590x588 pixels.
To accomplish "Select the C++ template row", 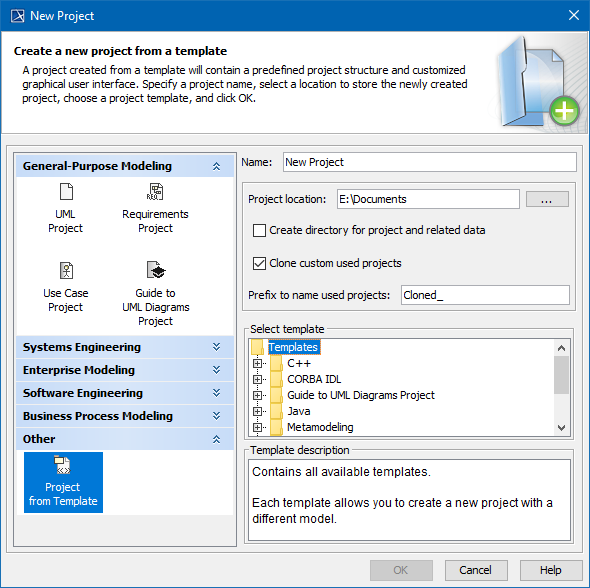I will click(299, 363).
